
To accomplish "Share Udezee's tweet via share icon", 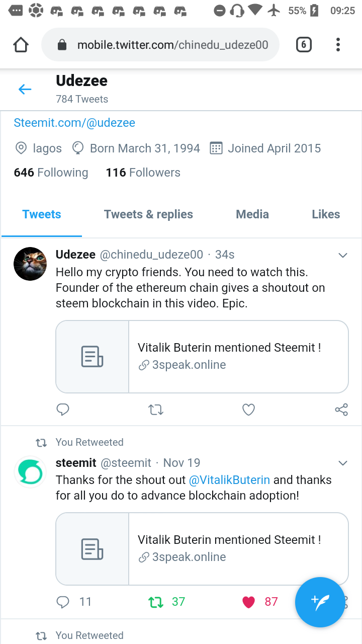I will [x=341, y=410].
